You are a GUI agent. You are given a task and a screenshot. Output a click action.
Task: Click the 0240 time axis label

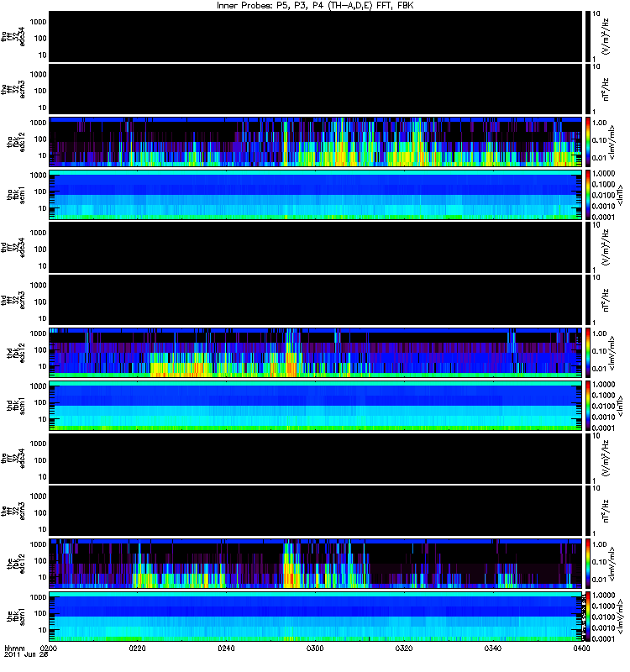pos(226,648)
